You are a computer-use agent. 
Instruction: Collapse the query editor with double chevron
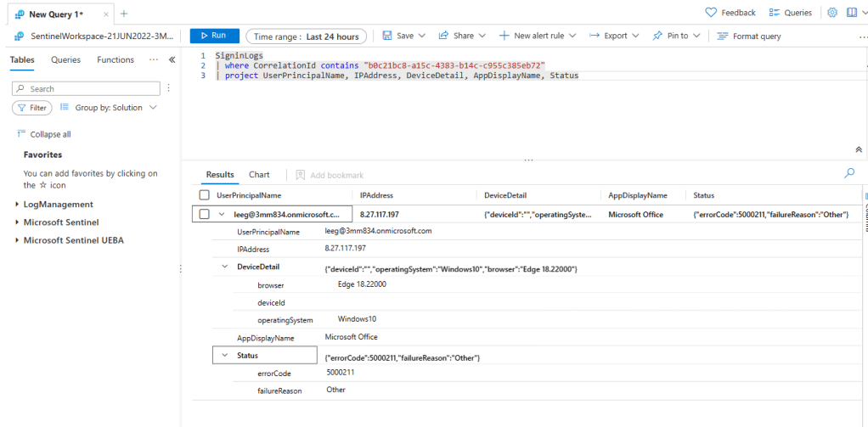coord(859,149)
